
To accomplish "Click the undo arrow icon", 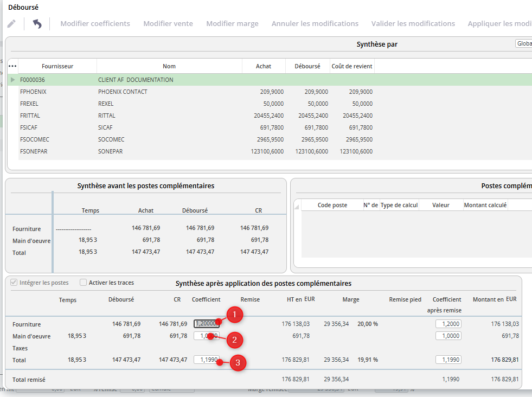I will (x=37, y=24).
